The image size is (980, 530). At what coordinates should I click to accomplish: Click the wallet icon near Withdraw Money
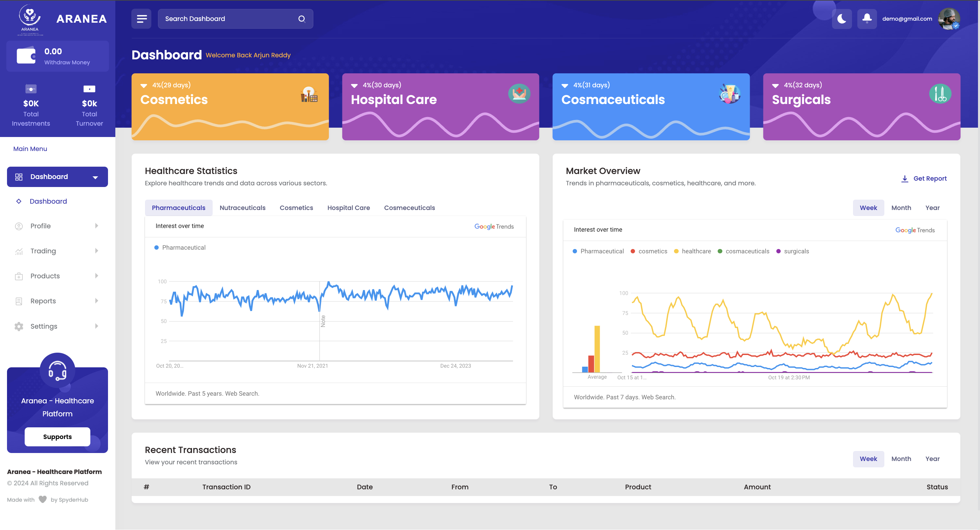pyautogui.click(x=26, y=56)
